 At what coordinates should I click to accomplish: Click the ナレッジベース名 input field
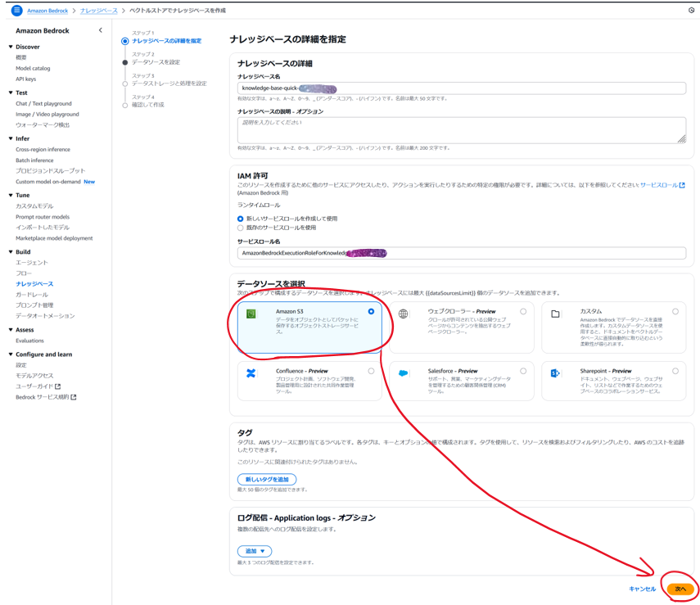[462, 88]
